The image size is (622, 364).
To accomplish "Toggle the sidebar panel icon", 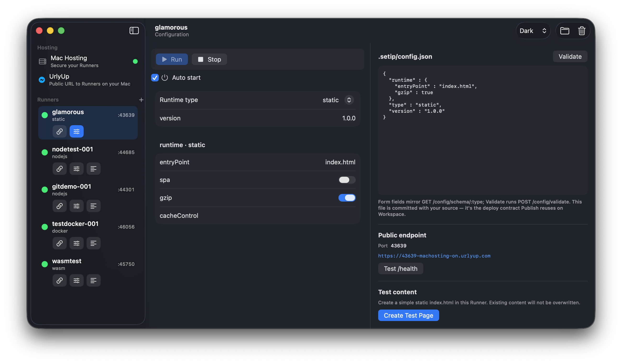I will (134, 31).
